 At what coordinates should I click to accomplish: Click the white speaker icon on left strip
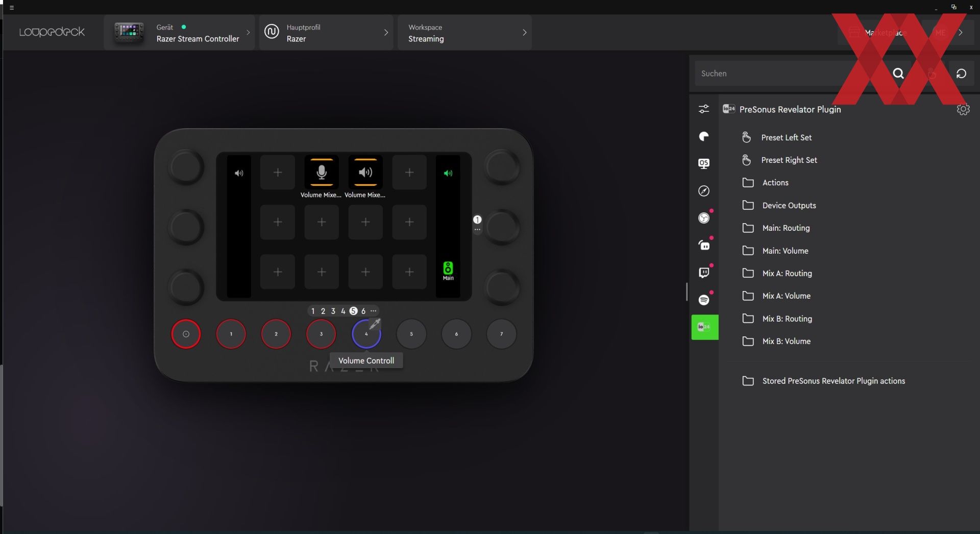[x=239, y=173]
